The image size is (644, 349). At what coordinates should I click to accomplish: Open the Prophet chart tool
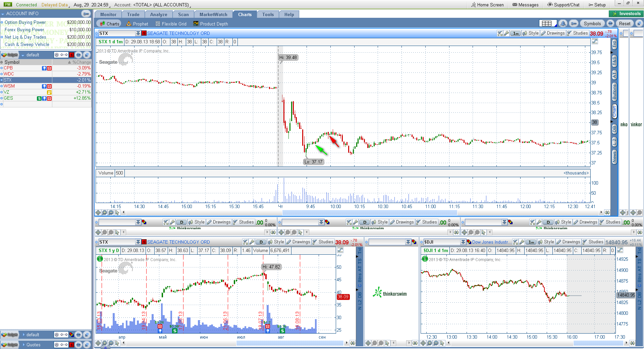(137, 24)
